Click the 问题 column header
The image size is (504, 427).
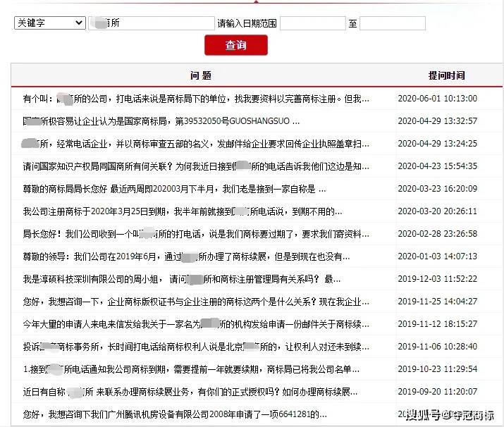[x=201, y=75]
